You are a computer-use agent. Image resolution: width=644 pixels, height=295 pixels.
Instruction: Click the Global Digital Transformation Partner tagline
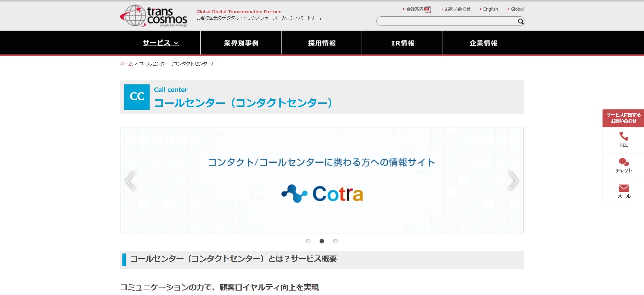tap(239, 12)
